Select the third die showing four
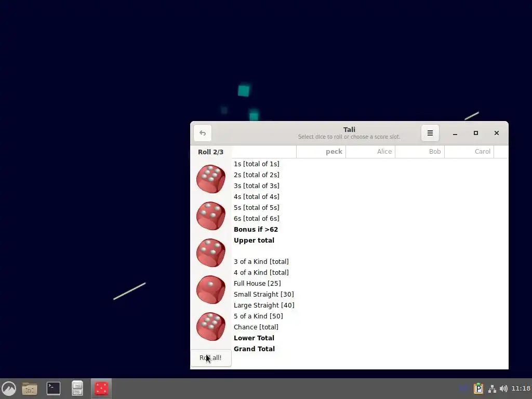 [211, 253]
